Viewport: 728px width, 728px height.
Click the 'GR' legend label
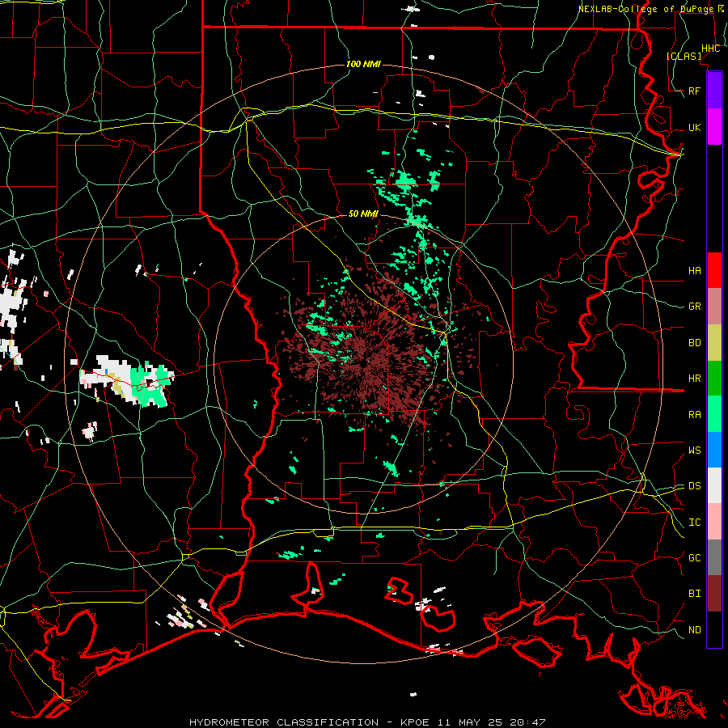click(695, 307)
